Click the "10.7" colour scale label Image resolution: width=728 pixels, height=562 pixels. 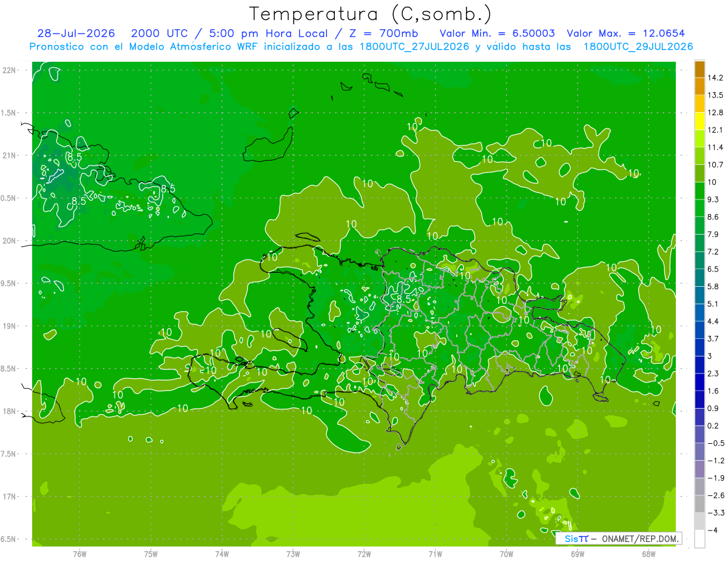click(x=716, y=165)
